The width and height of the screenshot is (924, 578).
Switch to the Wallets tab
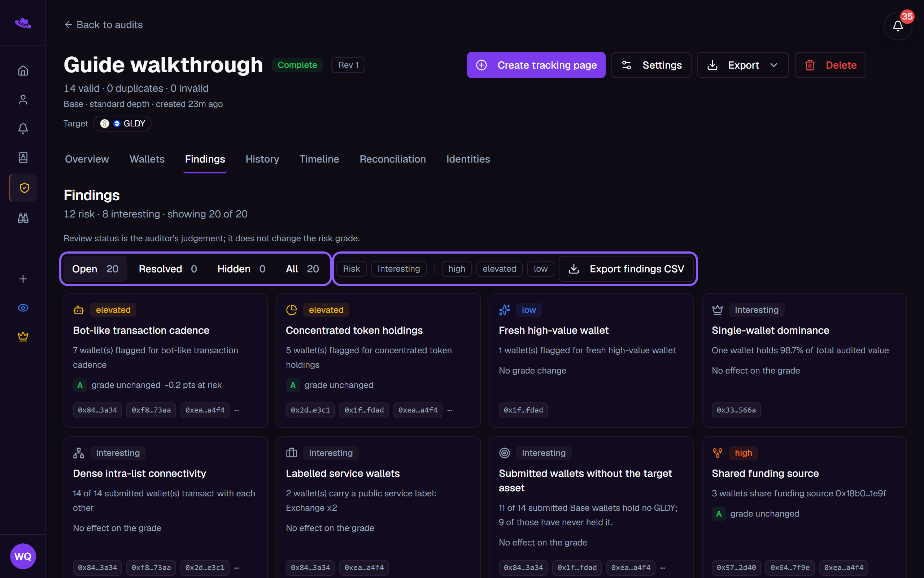pos(147,159)
